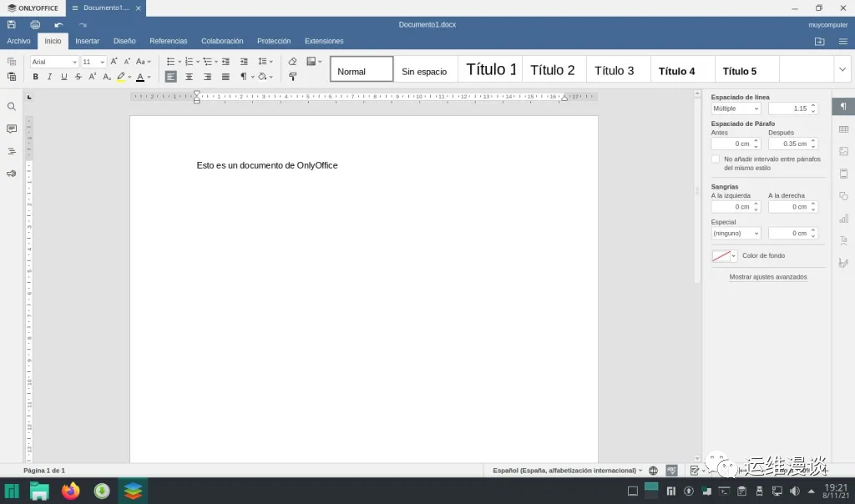Open table settings in right sidebar
855x504 pixels.
[x=843, y=129]
